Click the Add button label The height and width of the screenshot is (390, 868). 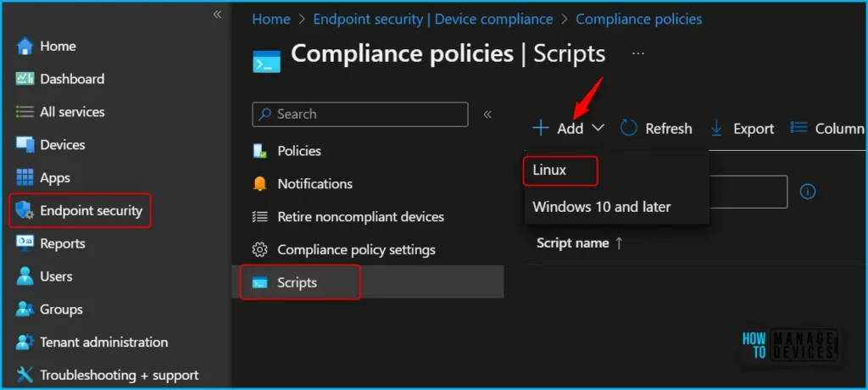pos(570,129)
